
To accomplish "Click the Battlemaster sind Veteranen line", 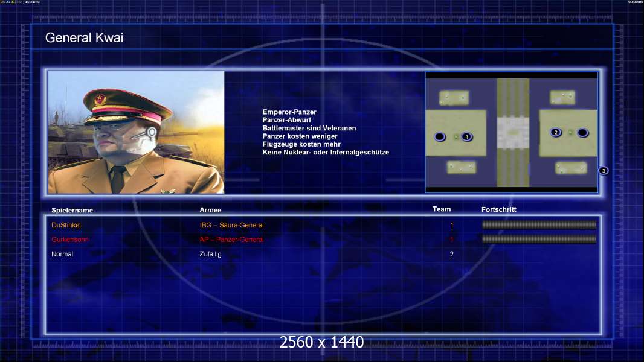I will tap(309, 128).
